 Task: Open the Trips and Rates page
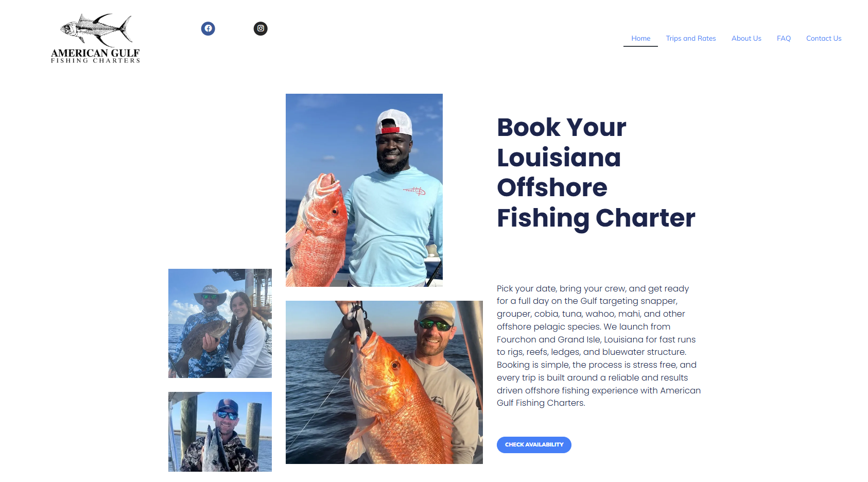pyautogui.click(x=690, y=38)
